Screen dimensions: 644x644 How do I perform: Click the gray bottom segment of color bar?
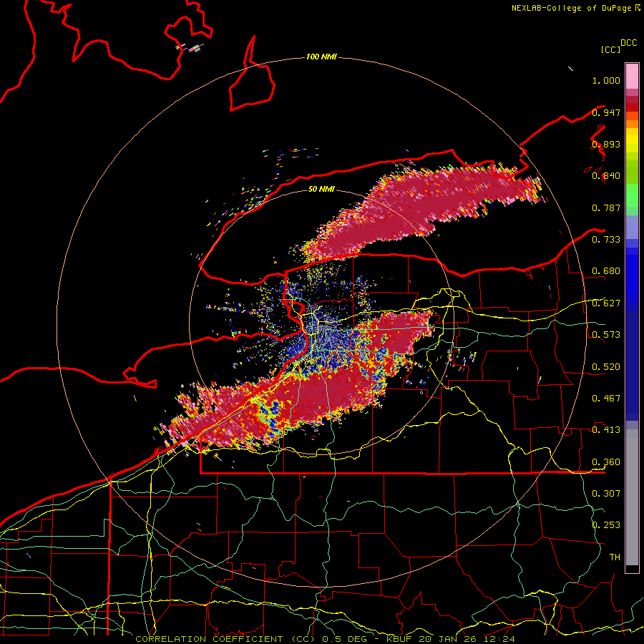coord(632,497)
